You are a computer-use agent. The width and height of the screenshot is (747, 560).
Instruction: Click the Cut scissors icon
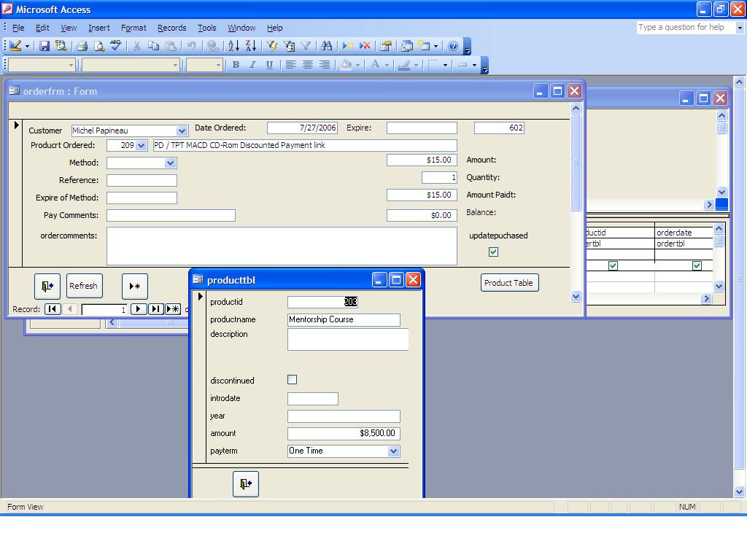point(136,46)
